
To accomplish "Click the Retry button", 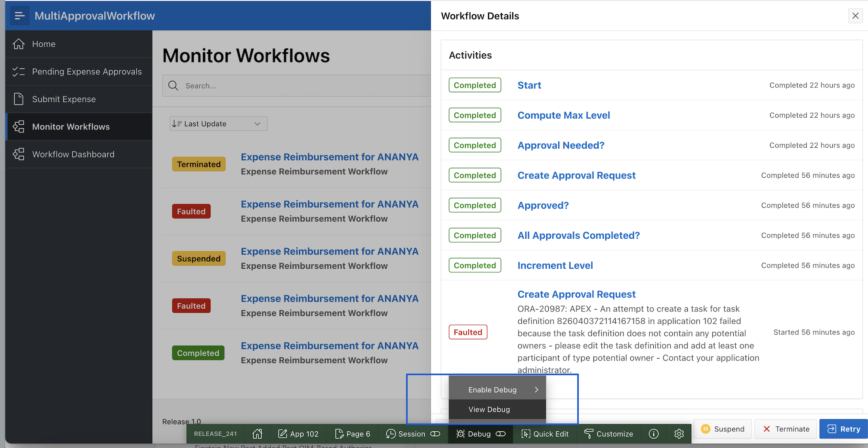I will (843, 429).
